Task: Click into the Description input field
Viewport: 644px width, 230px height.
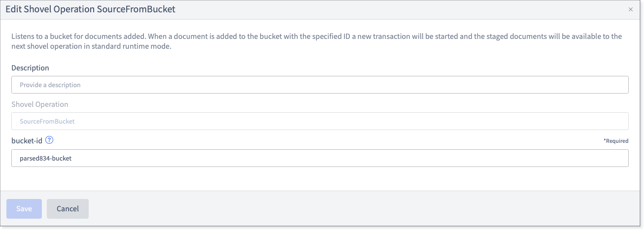Action: (x=320, y=85)
